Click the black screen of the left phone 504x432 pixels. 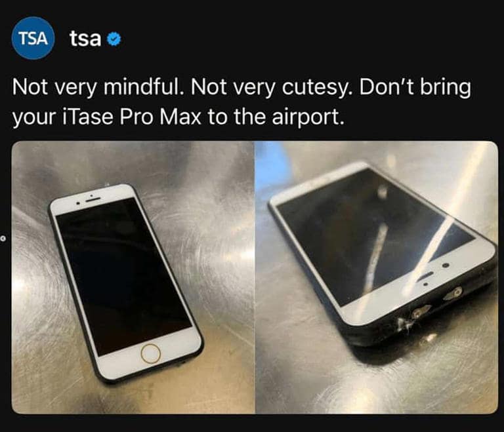(124, 276)
